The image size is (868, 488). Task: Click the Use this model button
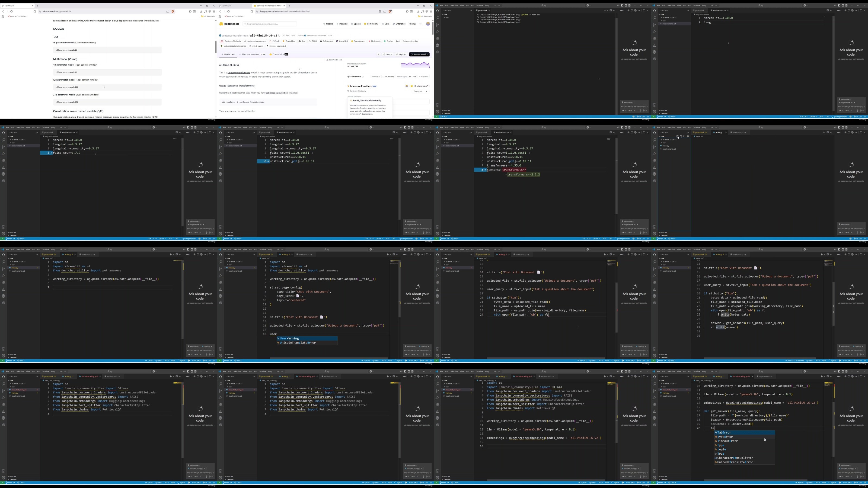[x=419, y=54]
